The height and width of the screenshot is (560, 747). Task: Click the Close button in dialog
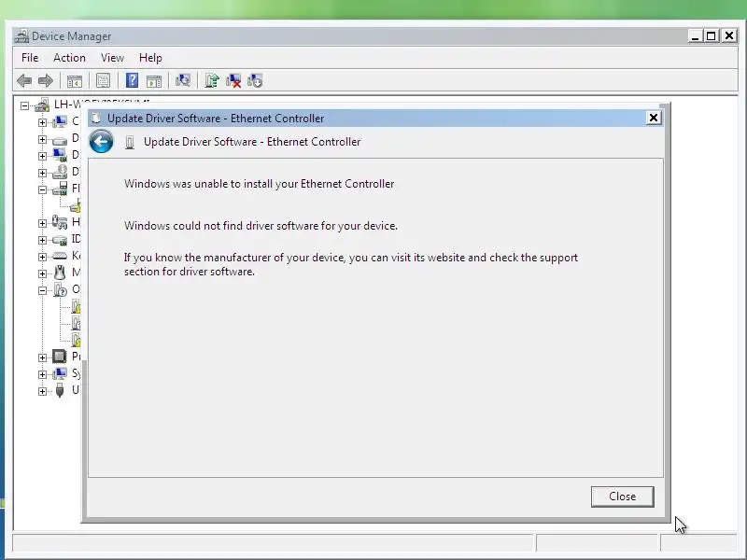622,497
